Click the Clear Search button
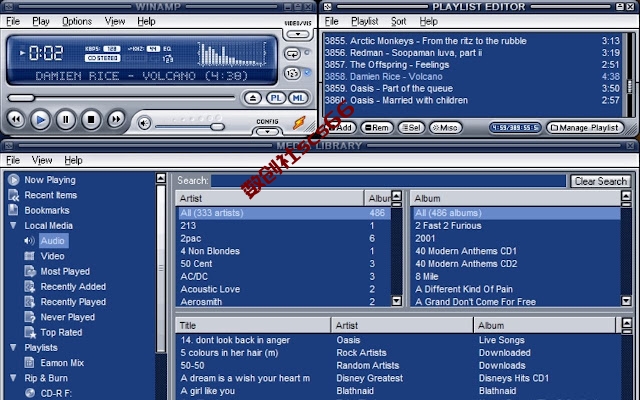Screen dimensions: 640x400 (x=600, y=181)
